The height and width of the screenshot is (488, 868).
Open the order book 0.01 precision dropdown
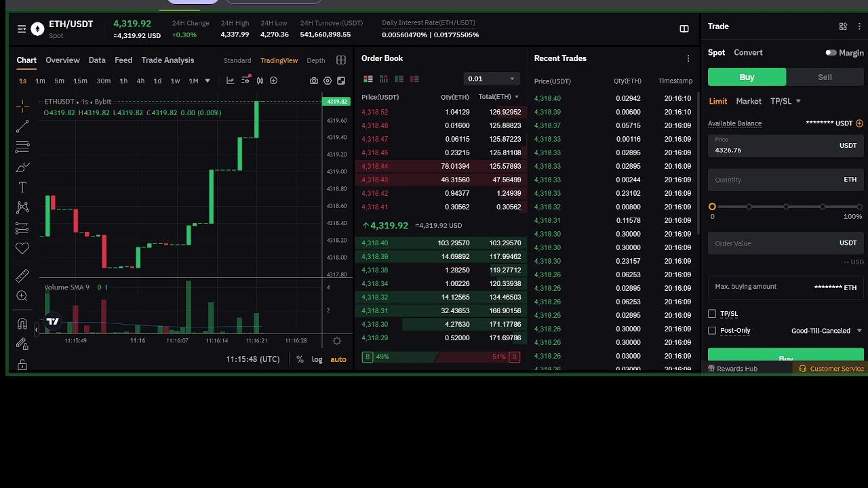point(491,79)
